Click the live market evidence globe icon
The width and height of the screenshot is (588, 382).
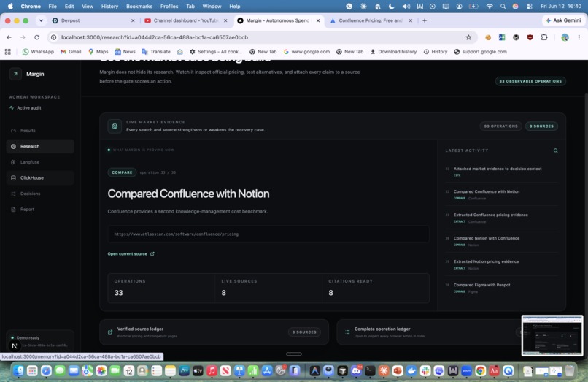tap(115, 126)
